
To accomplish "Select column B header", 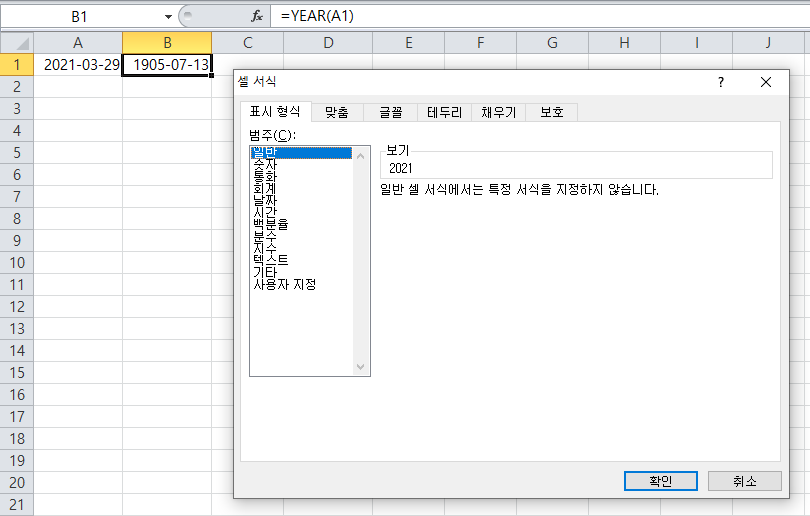I will tap(167, 42).
